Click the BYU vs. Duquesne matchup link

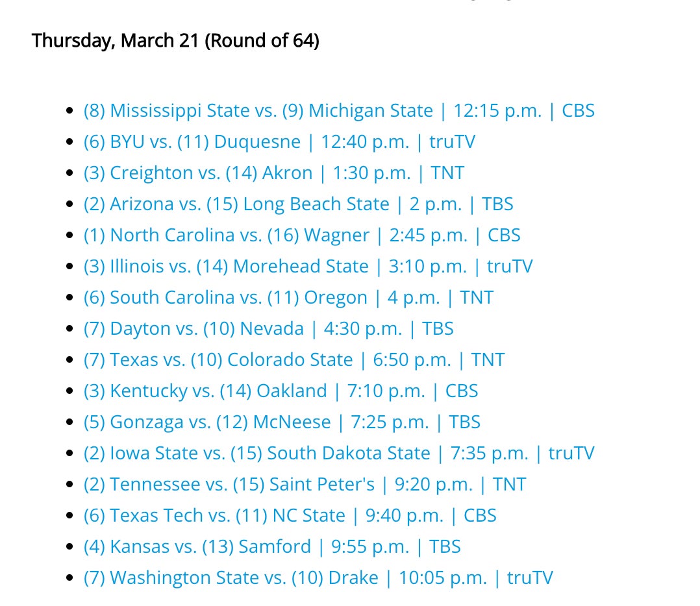click(x=279, y=142)
